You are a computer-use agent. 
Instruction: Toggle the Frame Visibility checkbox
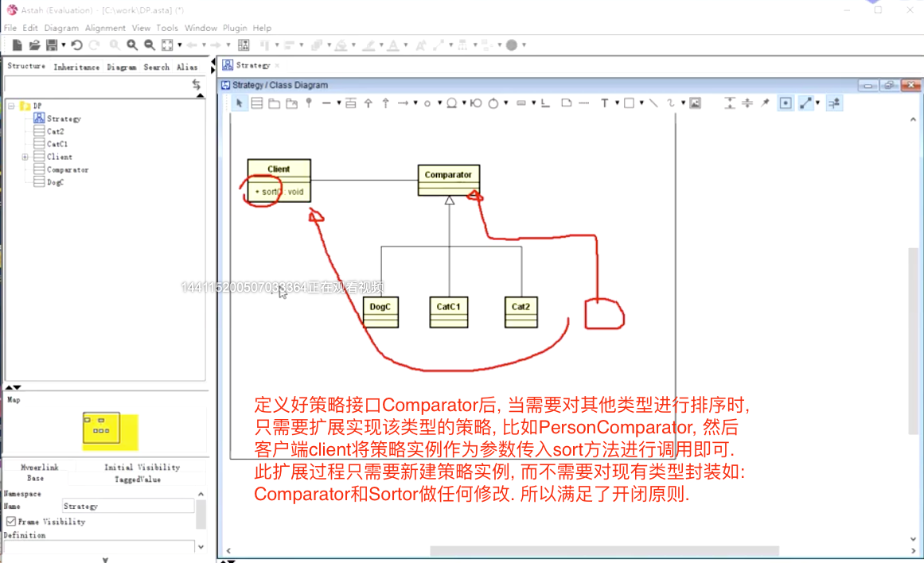tap(11, 522)
